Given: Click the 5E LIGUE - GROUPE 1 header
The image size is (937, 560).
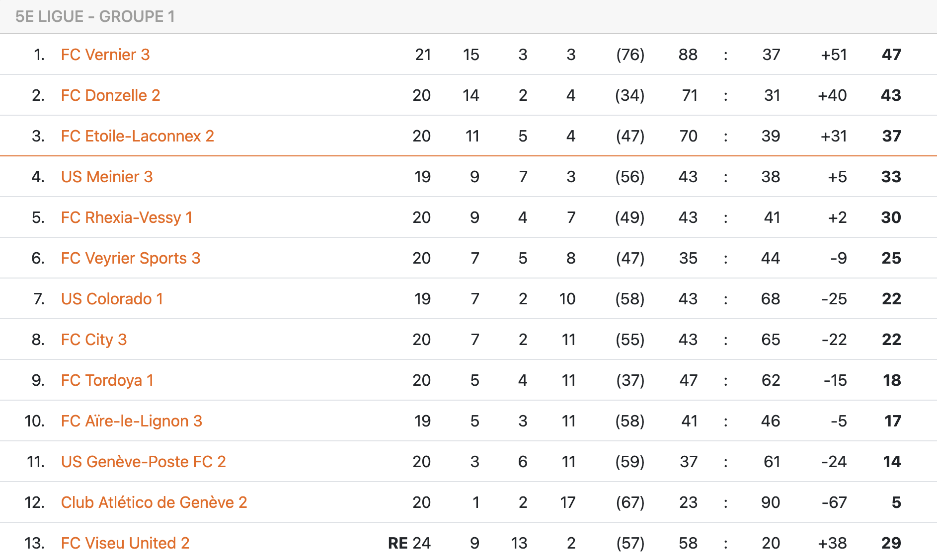Looking at the screenshot, I should click(x=95, y=16).
